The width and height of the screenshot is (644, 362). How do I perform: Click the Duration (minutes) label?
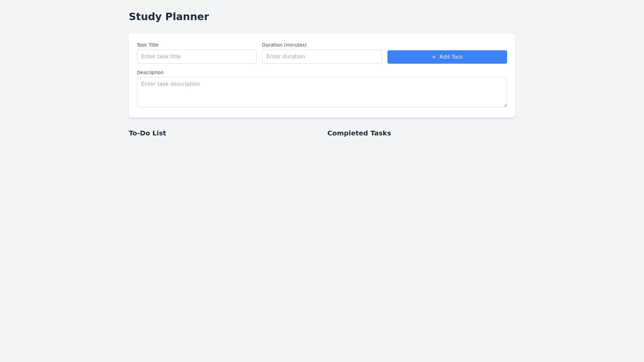(x=284, y=45)
